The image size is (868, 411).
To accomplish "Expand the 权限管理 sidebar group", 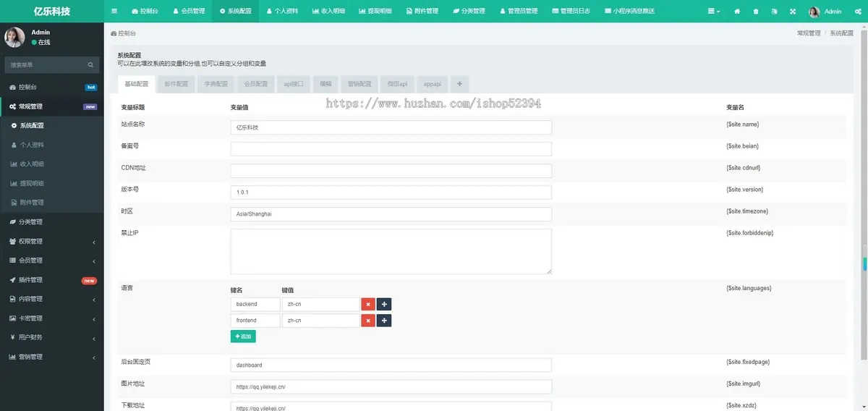I will pos(52,241).
